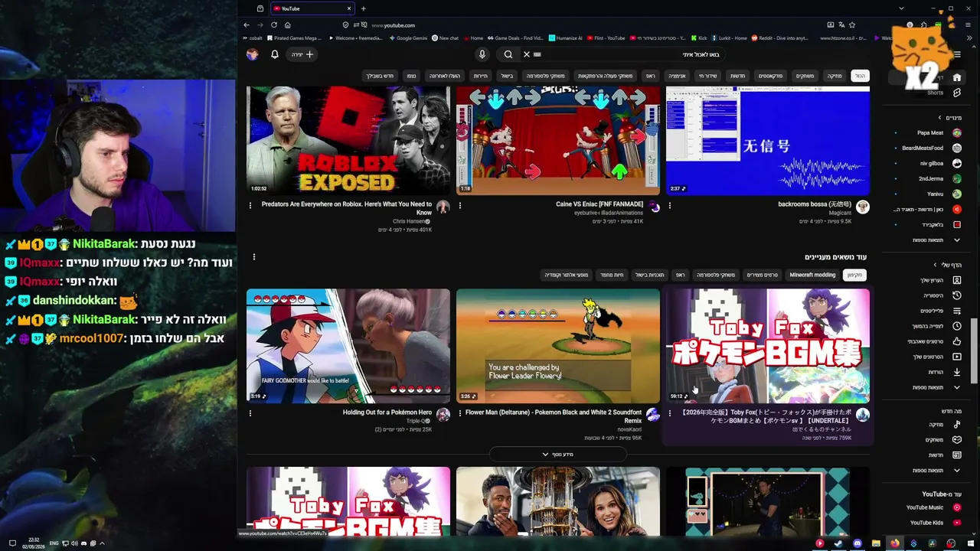The image size is (980, 551).
Task: Open the Google Gemini bookmark
Action: (407, 37)
